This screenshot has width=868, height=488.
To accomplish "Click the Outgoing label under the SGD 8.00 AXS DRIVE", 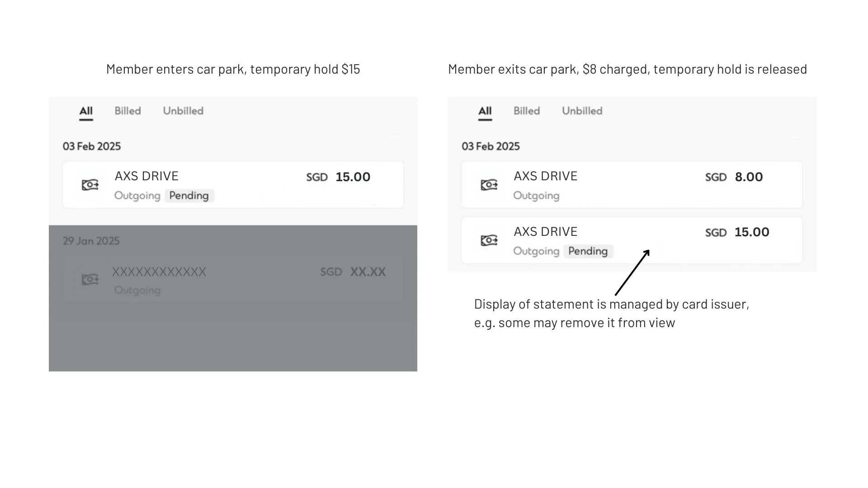I will point(536,196).
